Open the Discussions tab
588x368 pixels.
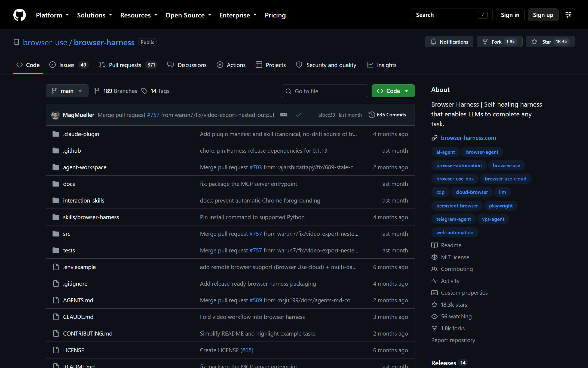[x=187, y=65]
